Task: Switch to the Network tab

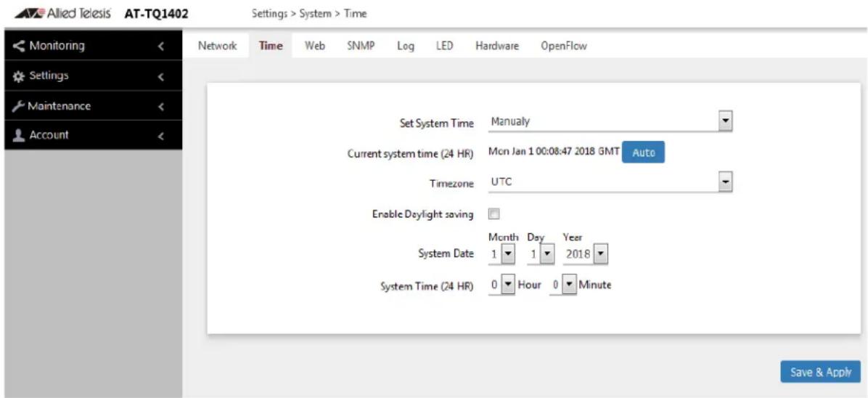Action: 218,46
